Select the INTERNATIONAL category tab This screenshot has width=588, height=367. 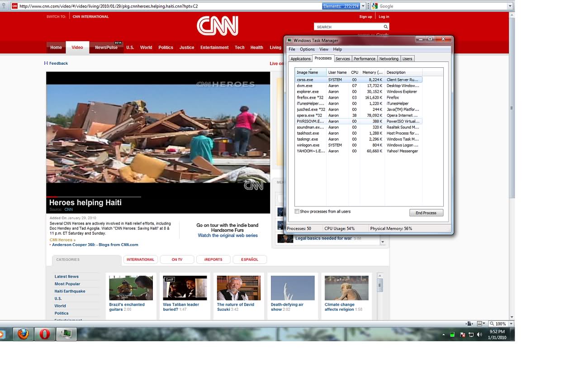140,259
